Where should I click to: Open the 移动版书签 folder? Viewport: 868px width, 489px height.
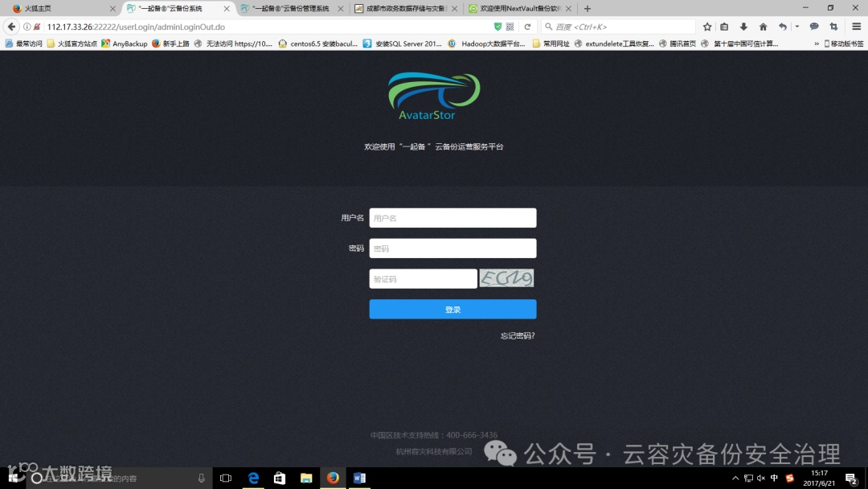[x=844, y=43]
